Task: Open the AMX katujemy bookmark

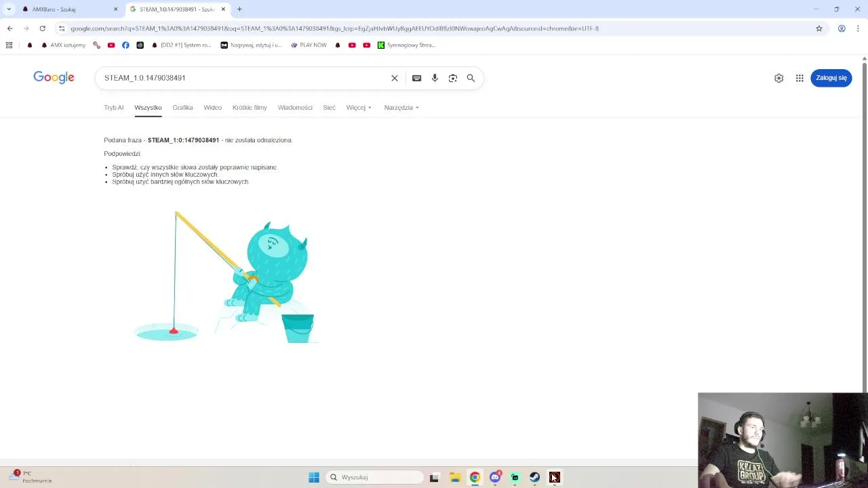Action: click(x=64, y=45)
